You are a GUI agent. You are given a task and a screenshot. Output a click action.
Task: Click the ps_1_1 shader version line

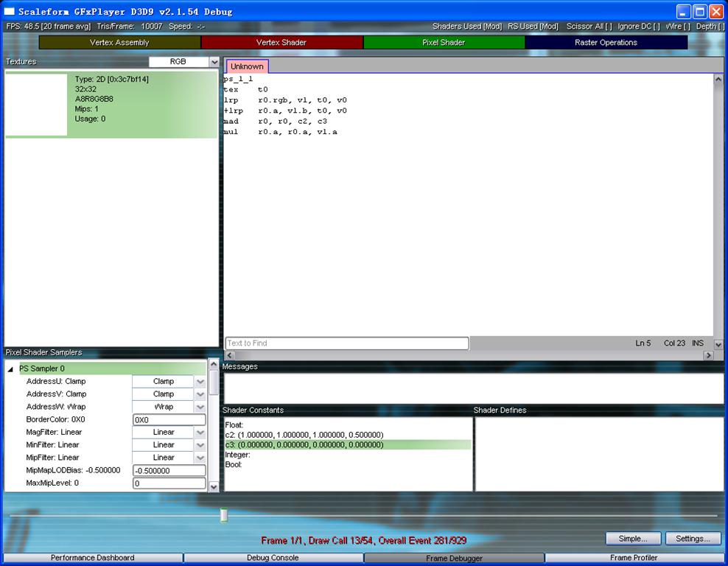(238, 80)
